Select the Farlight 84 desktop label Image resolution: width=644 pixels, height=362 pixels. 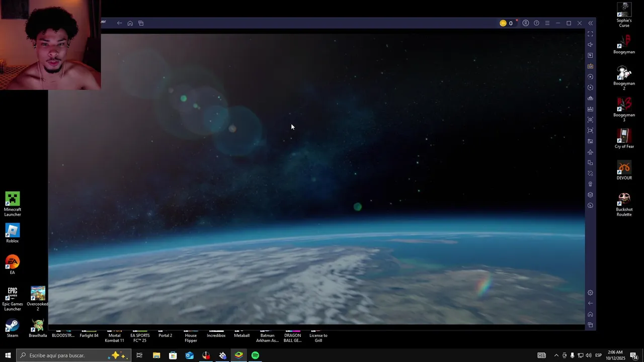(89, 335)
